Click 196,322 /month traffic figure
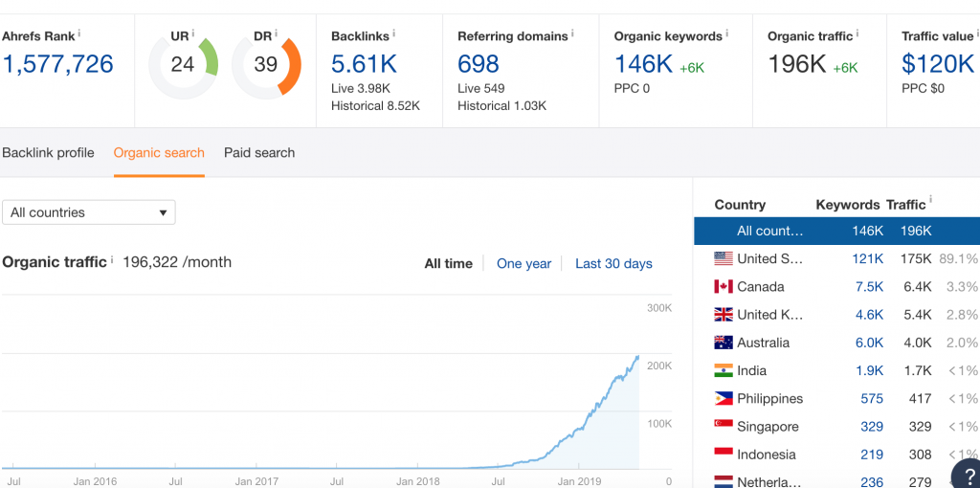 pos(177,262)
